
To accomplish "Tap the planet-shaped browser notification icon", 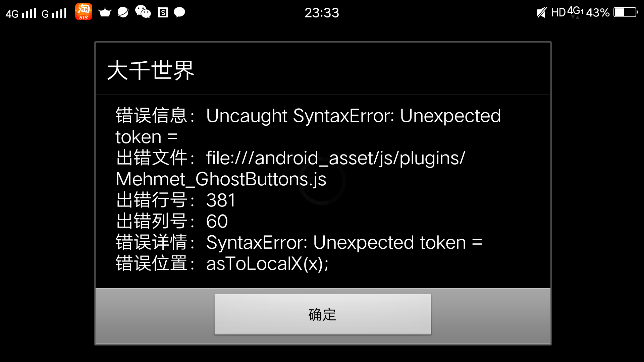I will tap(123, 12).
